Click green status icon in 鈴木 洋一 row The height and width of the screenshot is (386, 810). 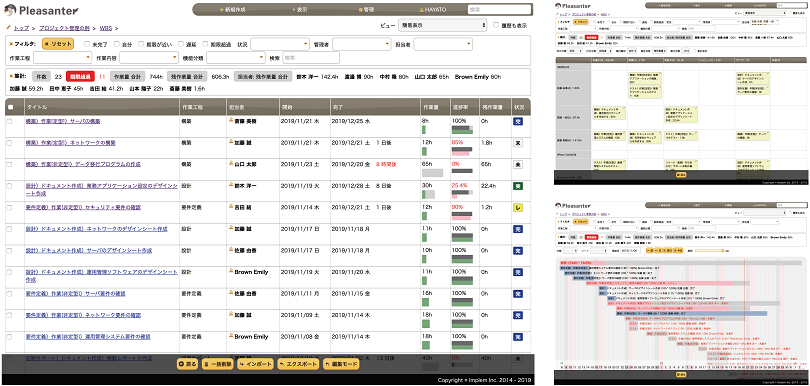click(517, 186)
